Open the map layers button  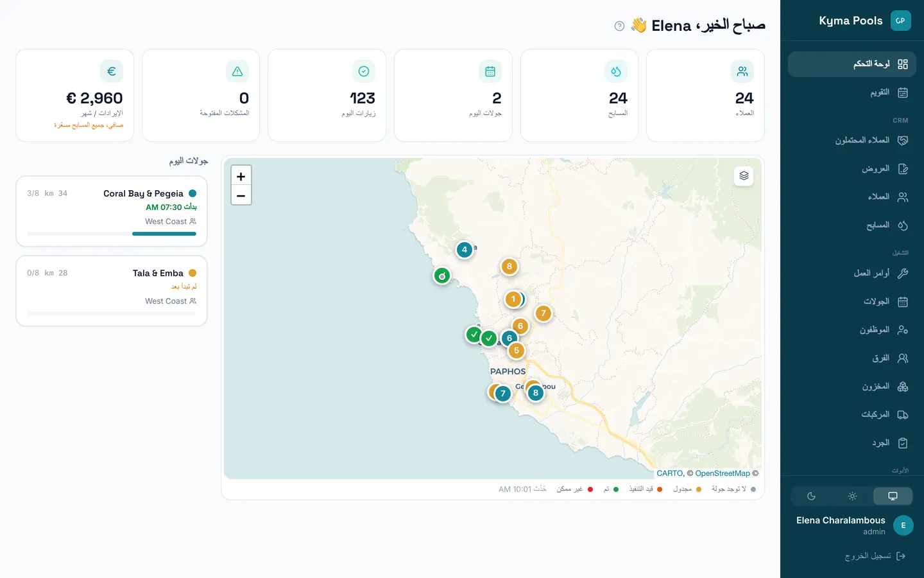coord(744,176)
